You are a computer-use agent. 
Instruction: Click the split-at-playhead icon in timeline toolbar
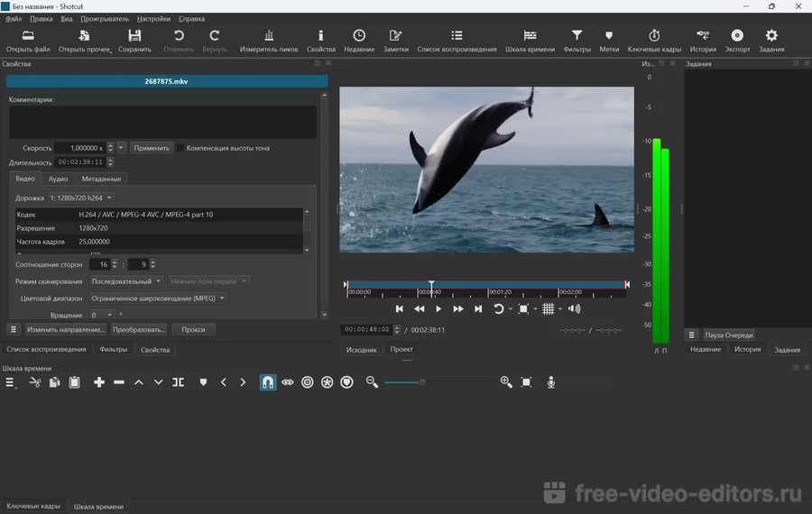179,382
